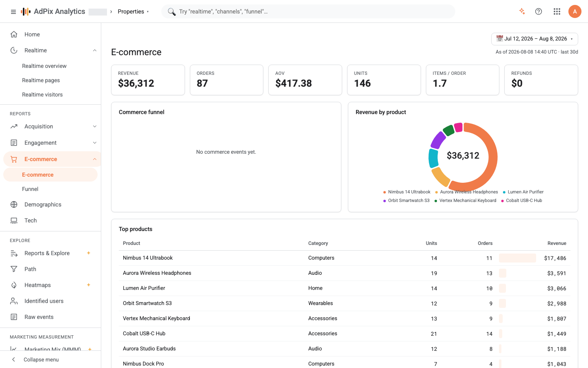
Task: Select the Nimbus 14 Ultrabook product row
Action: 345,258
